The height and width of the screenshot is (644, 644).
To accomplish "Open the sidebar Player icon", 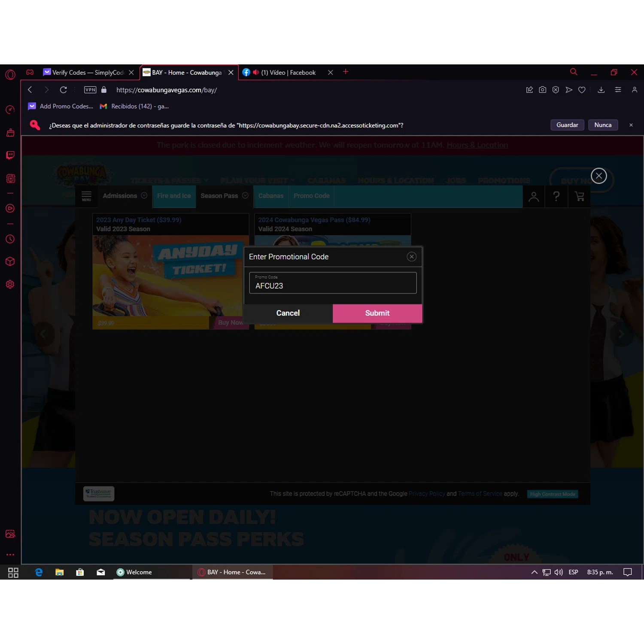I will [10, 209].
